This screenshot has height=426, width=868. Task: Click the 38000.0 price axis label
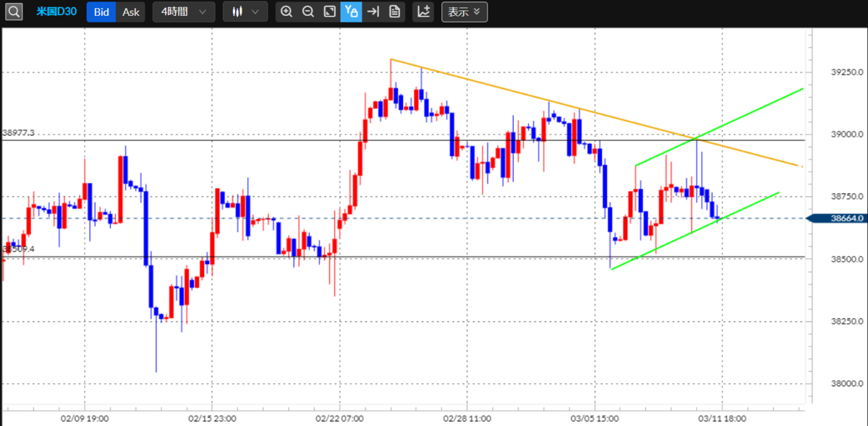coord(846,384)
